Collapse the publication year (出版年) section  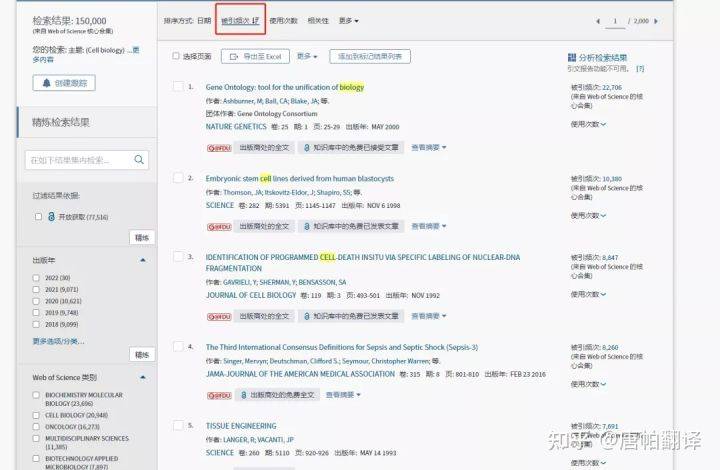(143, 260)
